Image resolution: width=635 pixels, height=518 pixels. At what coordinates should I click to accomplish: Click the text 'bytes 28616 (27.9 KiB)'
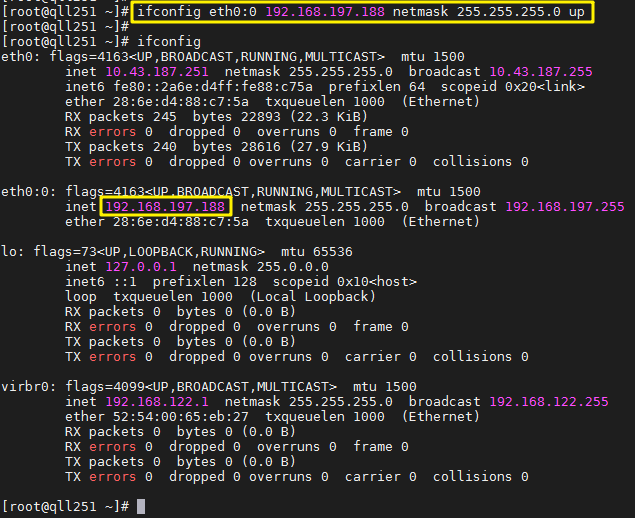click(280, 147)
